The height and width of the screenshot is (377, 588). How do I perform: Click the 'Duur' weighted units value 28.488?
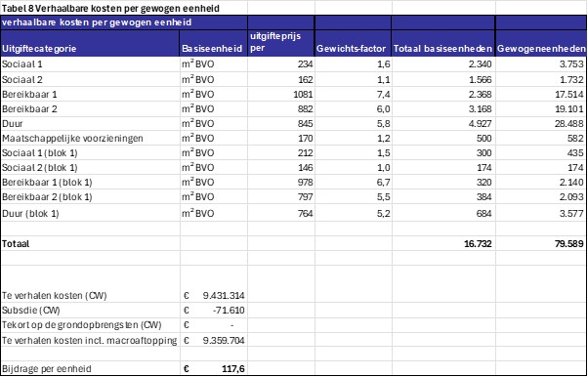click(569, 124)
